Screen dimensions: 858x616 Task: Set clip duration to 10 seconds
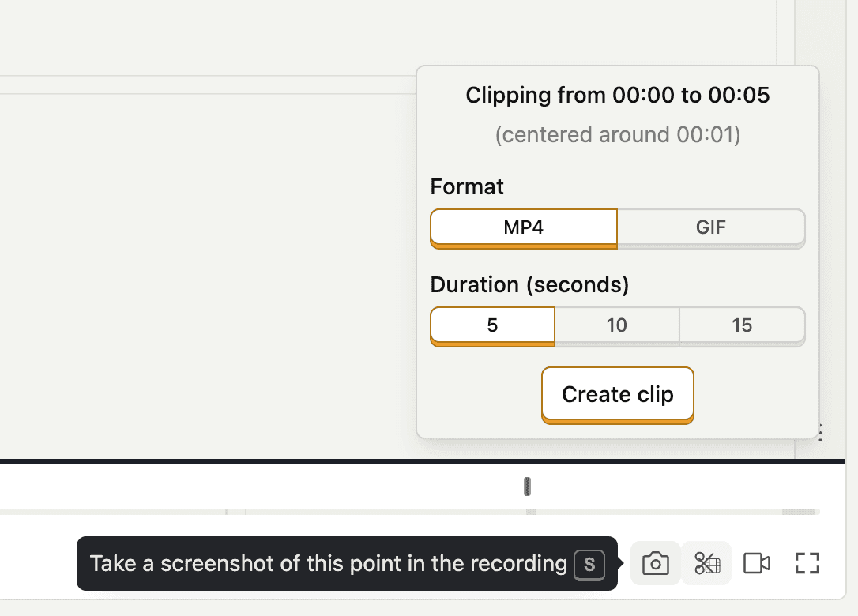pyautogui.click(x=617, y=325)
